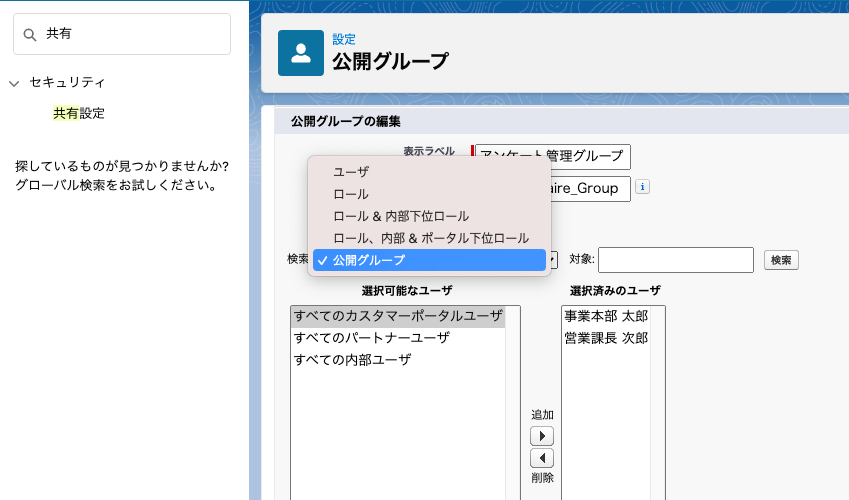The width and height of the screenshot is (849, 500).
Task: Click the add right-arrow button
Action: (541, 436)
